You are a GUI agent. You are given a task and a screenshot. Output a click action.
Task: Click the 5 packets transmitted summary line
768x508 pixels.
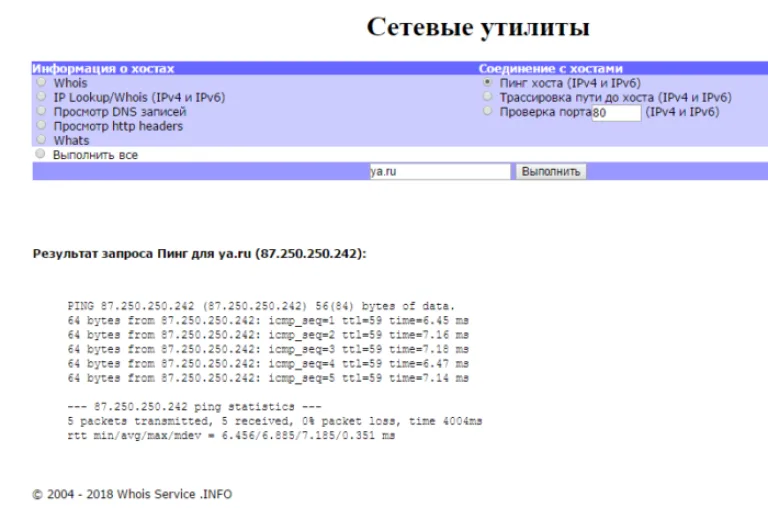click(x=275, y=421)
